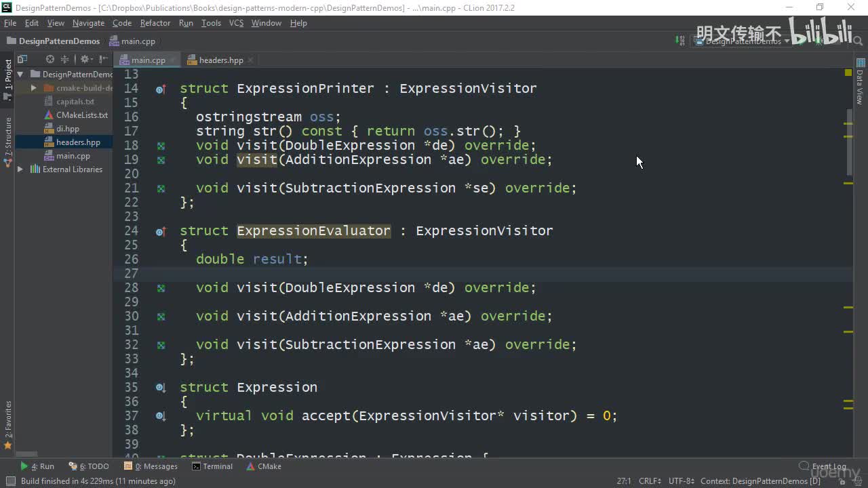This screenshot has width=868, height=488.
Task: Select the main.cpp editor tab
Action: [x=148, y=60]
